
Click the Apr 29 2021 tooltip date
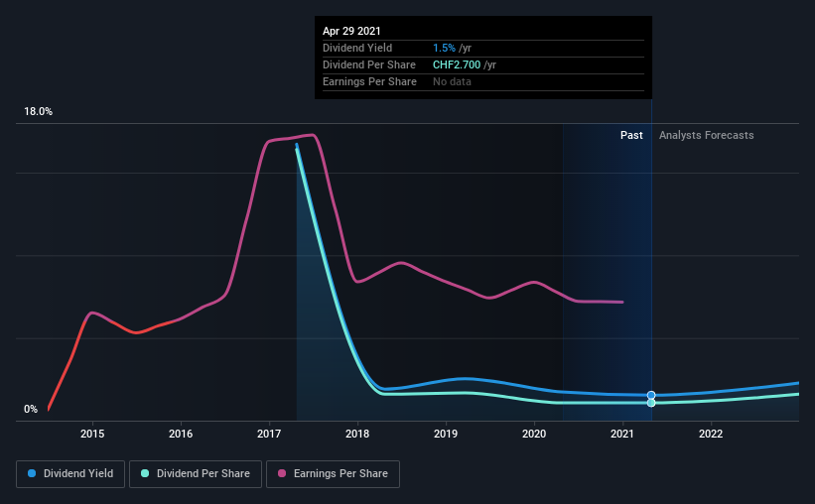pyautogui.click(x=351, y=31)
